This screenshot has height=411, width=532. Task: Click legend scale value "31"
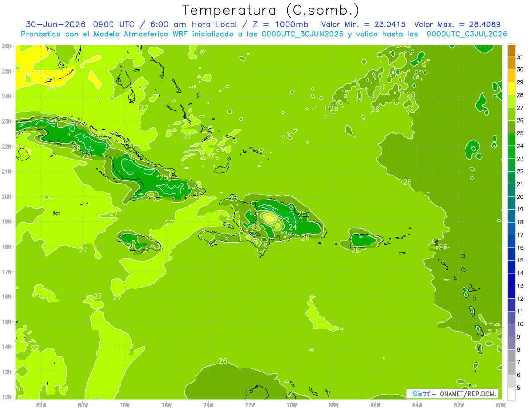click(x=520, y=57)
